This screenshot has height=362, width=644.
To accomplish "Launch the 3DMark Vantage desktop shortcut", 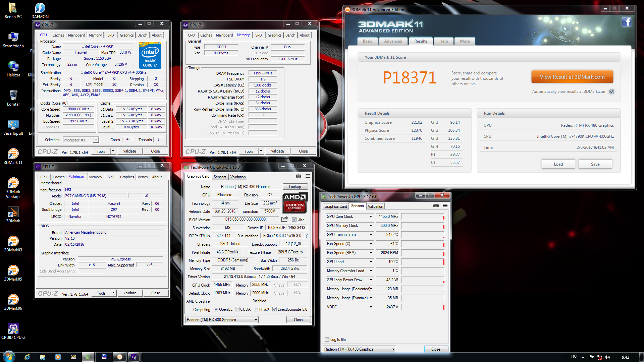I will tap(13, 188).
